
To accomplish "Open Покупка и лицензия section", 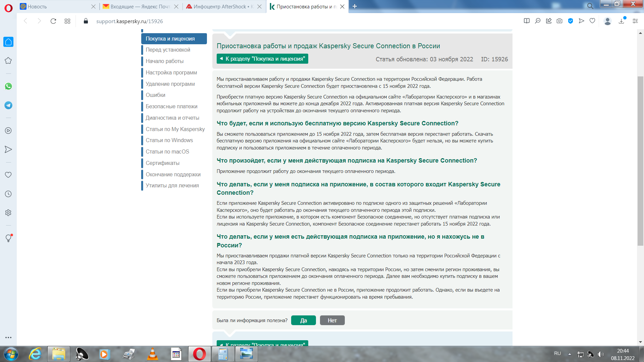I will pos(174,39).
